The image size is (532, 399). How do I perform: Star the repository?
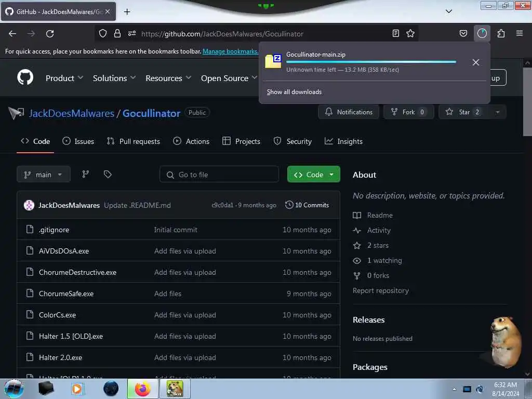pos(464,112)
